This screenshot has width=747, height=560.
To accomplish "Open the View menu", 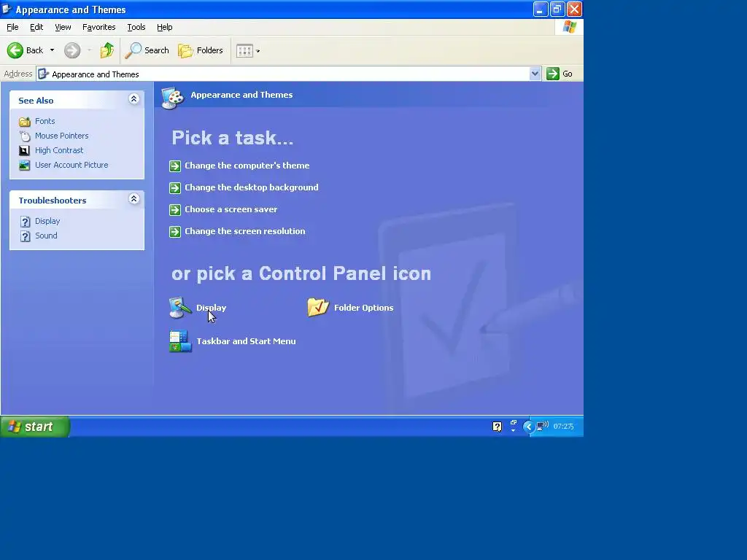I will click(63, 27).
